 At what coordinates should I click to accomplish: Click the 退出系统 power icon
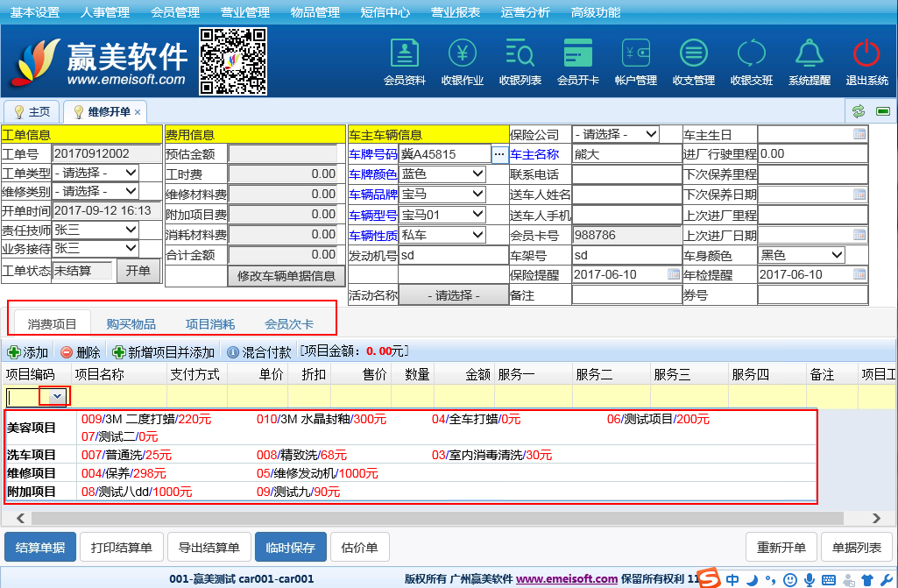866,61
